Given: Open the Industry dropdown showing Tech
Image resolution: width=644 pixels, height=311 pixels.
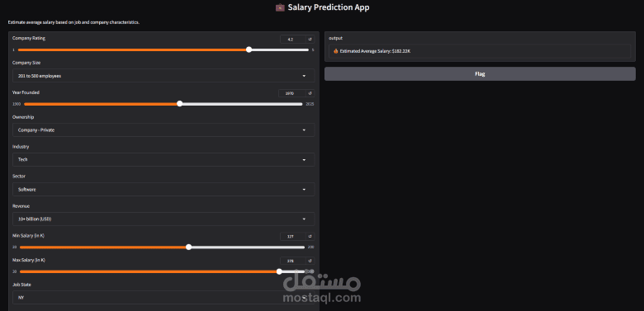Looking at the screenshot, I should click(163, 159).
